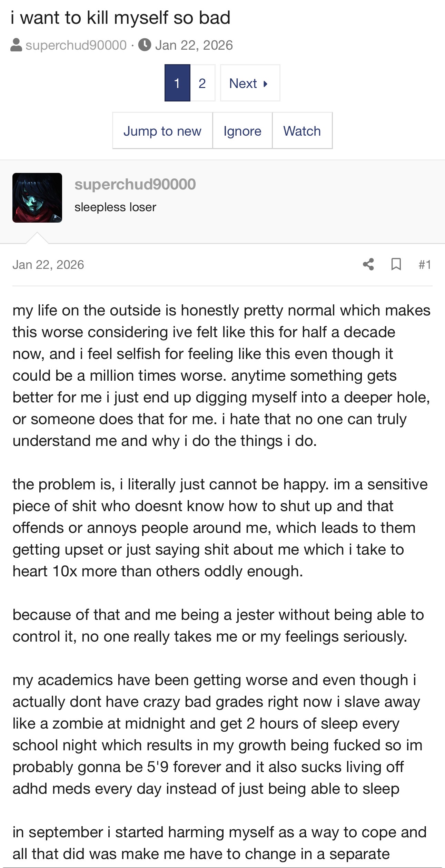Screen dimensions: 445x868
Task: Toggle Ignore for this thread
Action: 243,131
